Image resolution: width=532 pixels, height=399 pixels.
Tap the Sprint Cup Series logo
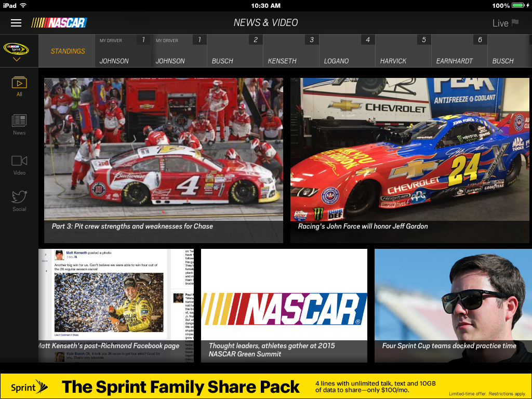[x=16, y=49]
